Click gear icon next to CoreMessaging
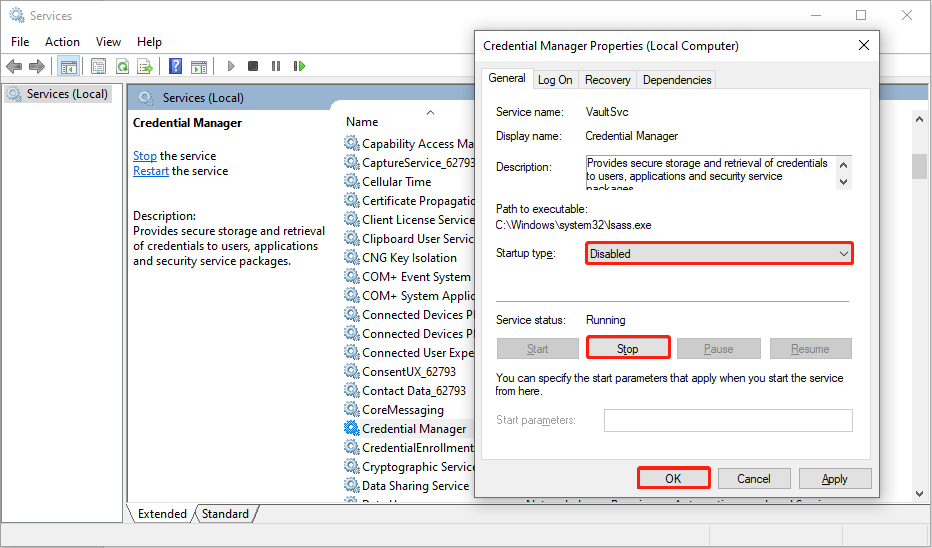This screenshot has width=932, height=548. coord(352,410)
